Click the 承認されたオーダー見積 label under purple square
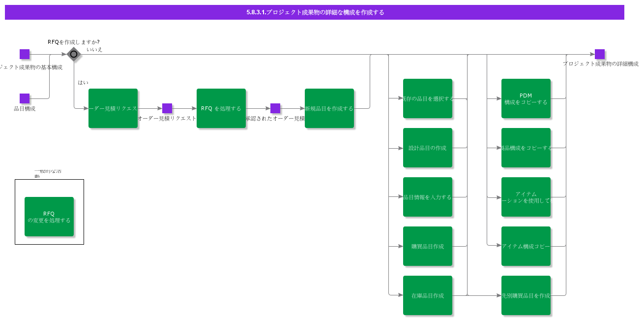Image resolution: width=644 pixels, height=320 pixels. click(275, 119)
